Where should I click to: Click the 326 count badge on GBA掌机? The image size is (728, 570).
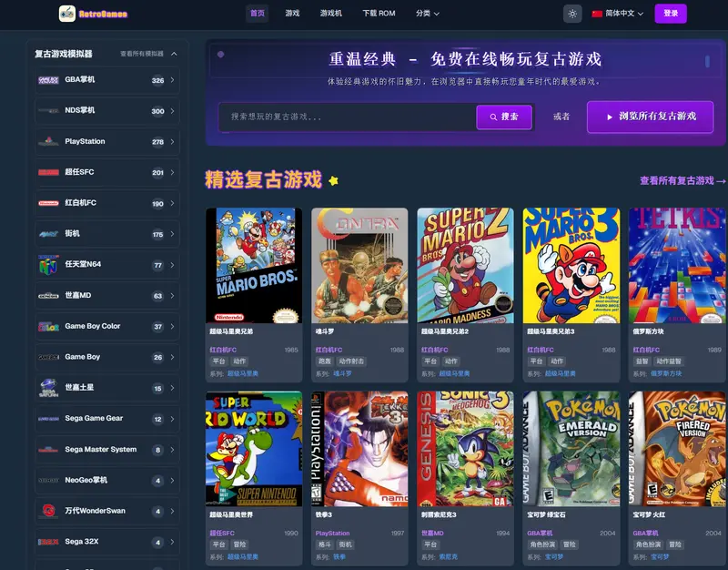point(157,80)
